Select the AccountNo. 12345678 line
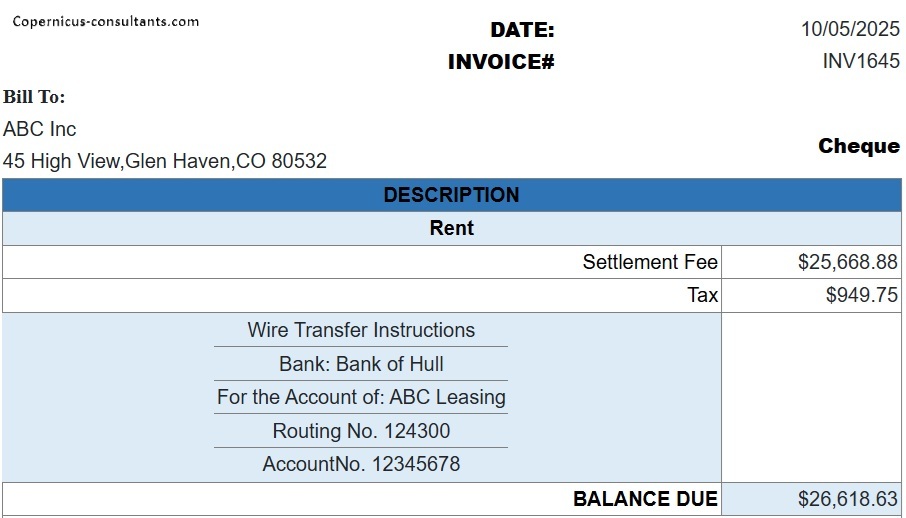This screenshot has height=518, width=906. (361, 464)
